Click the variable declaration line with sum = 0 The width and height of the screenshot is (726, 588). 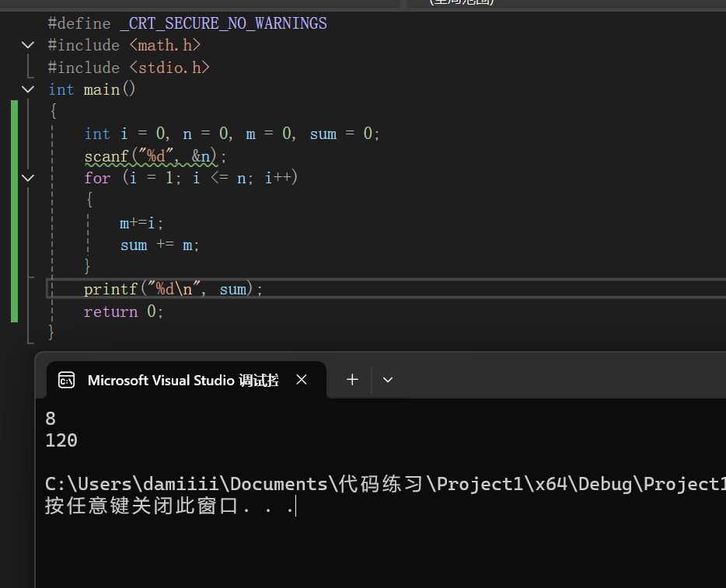232,134
